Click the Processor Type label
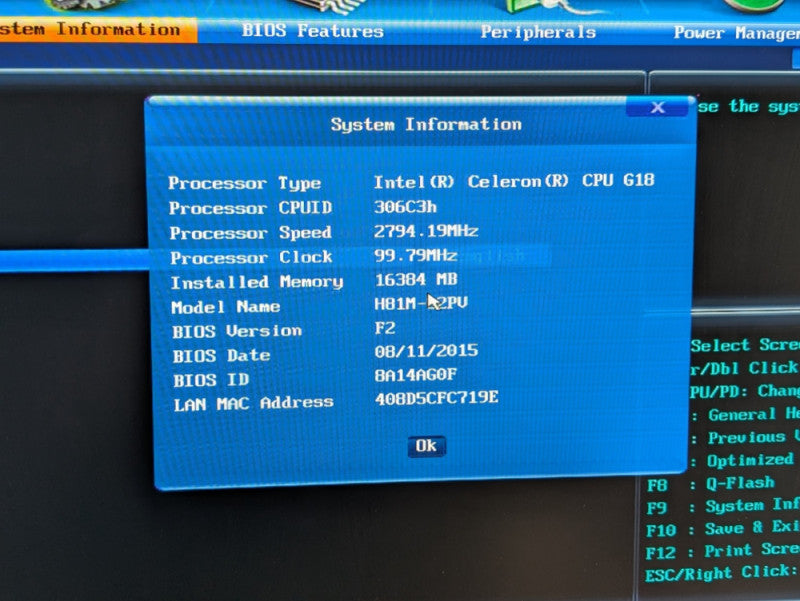 (x=245, y=183)
